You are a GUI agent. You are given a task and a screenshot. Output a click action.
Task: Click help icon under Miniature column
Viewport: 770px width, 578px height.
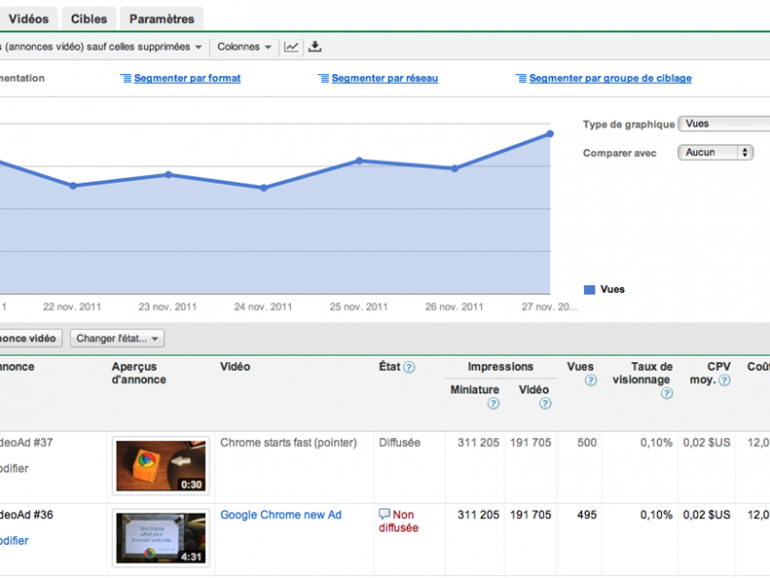click(x=493, y=404)
